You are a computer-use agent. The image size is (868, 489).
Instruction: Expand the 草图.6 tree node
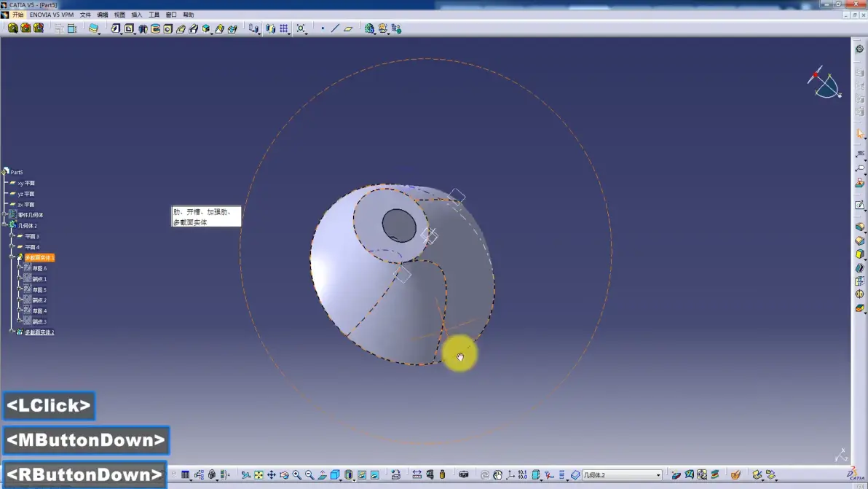(20, 268)
